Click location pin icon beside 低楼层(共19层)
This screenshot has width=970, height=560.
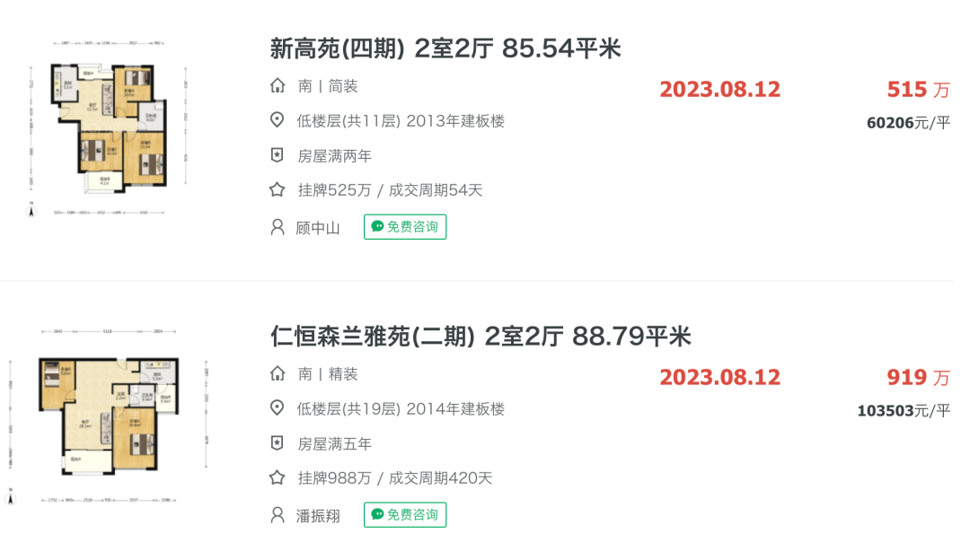(278, 408)
